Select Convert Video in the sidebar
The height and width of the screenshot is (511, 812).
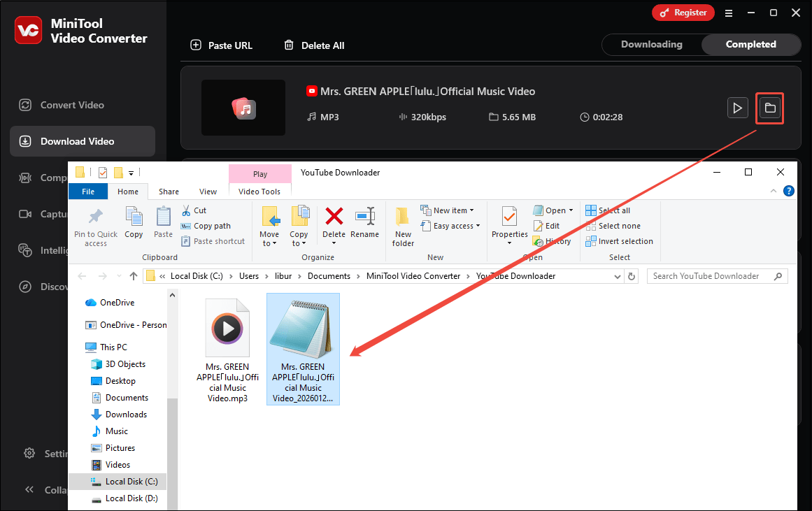(70, 104)
